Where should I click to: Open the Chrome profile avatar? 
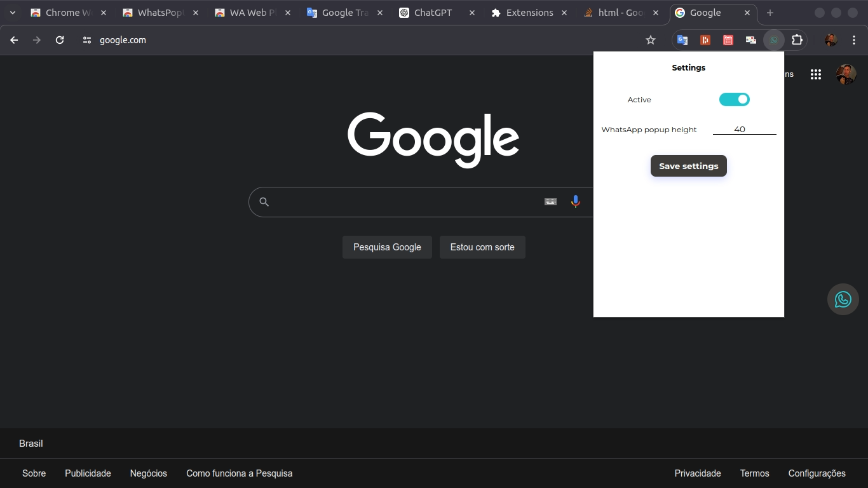(831, 40)
